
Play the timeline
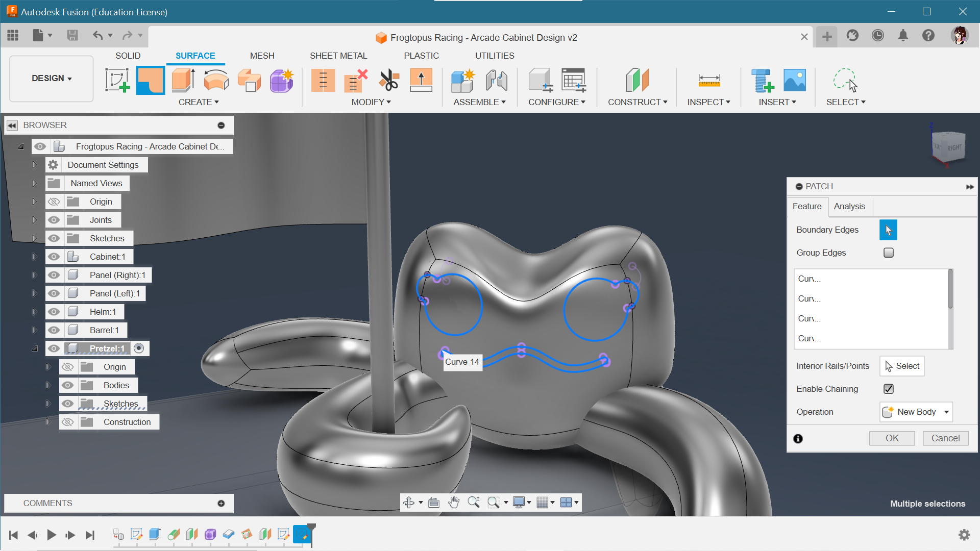(52, 535)
